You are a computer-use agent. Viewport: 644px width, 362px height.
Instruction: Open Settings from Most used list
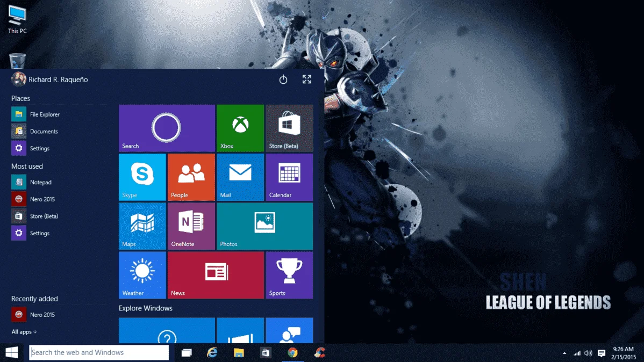(31, 233)
